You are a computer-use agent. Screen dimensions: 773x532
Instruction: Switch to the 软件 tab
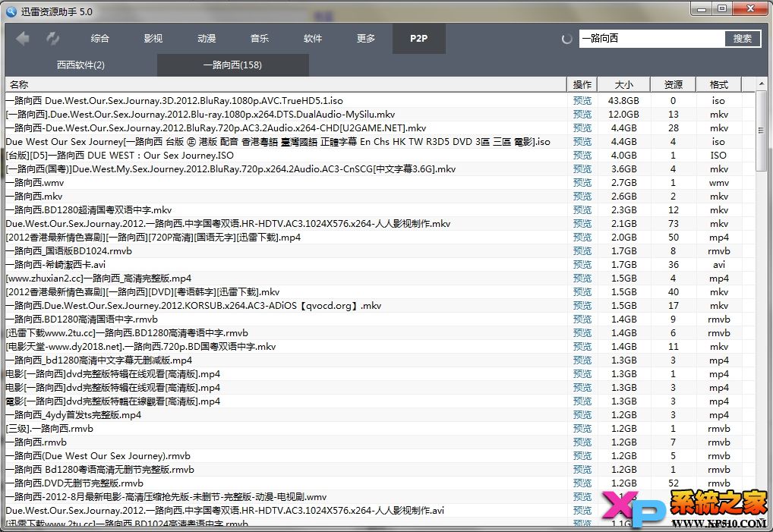(313, 39)
